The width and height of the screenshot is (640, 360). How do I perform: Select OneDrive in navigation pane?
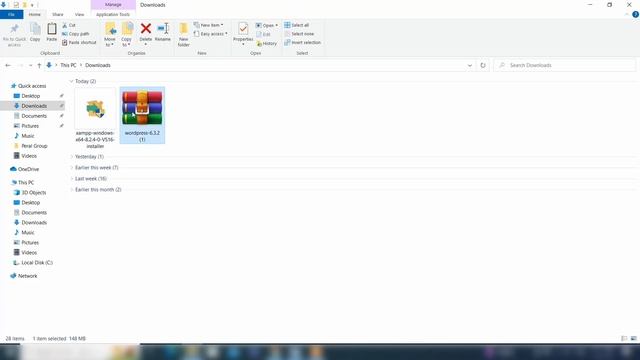28,169
